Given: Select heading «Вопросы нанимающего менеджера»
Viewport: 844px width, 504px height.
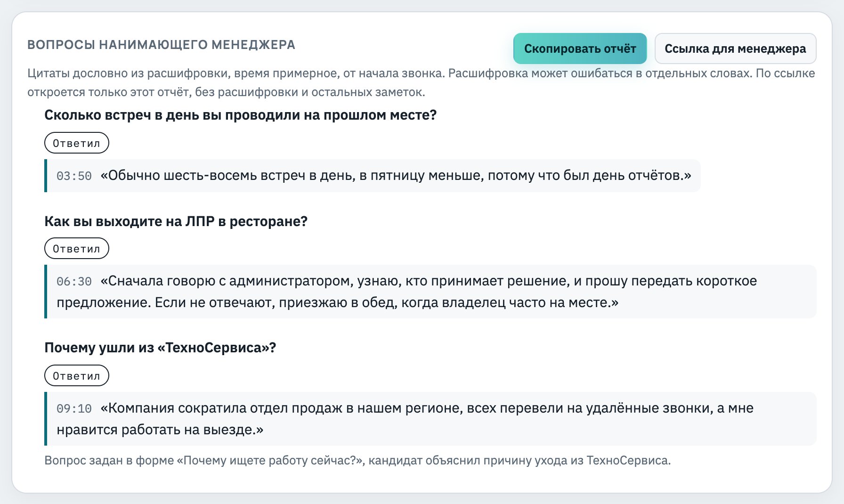Looking at the screenshot, I should click(x=161, y=45).
